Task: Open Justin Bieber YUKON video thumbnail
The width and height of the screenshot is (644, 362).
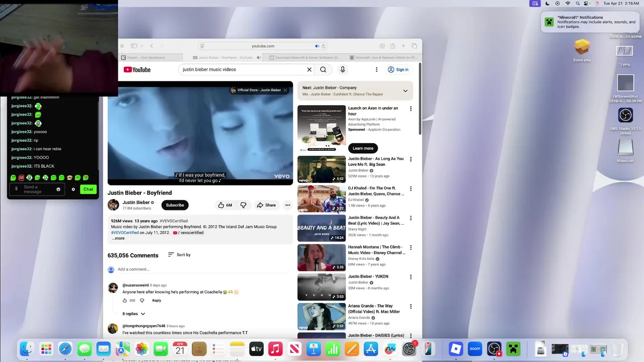Action: 321,287
